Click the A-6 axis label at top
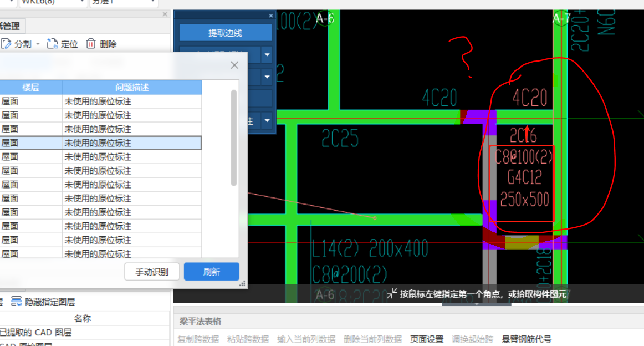 click(x=325, y=18)
